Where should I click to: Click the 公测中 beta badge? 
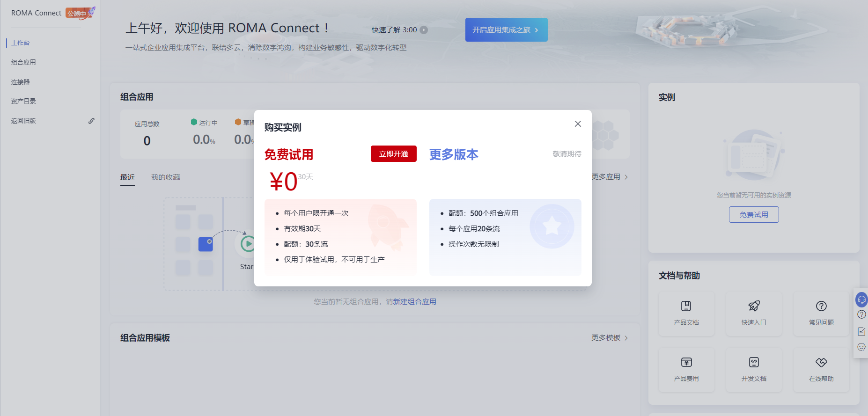(x=77, y=13)
